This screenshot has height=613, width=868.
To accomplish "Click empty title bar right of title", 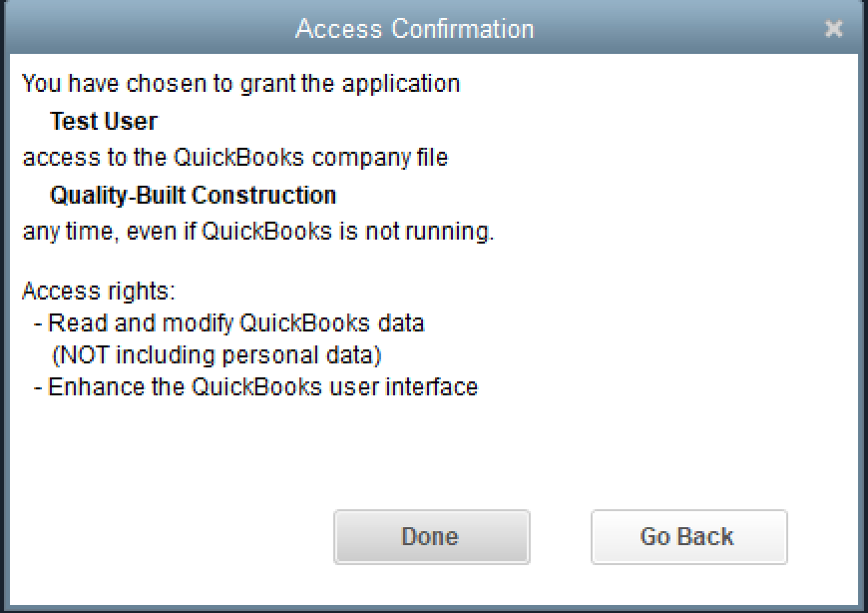I will point(678,29).
